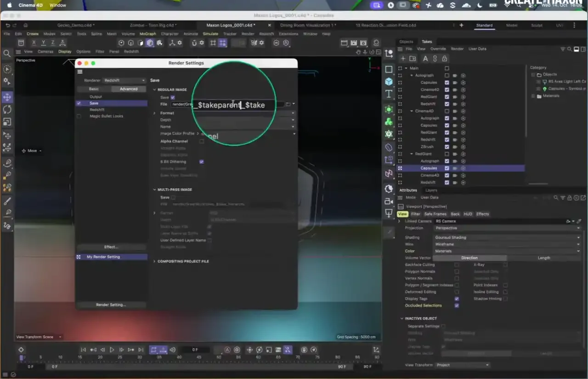
Task: Expand Compositing Project File section
Action: pos(155,262)
